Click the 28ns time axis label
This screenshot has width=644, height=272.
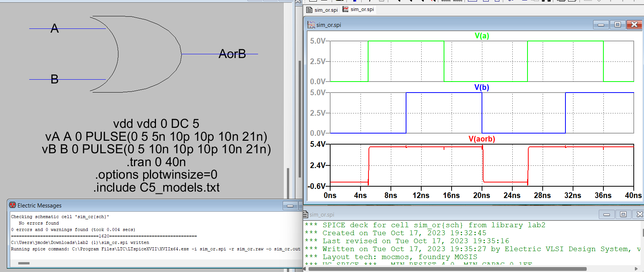[x=542, y=195]
